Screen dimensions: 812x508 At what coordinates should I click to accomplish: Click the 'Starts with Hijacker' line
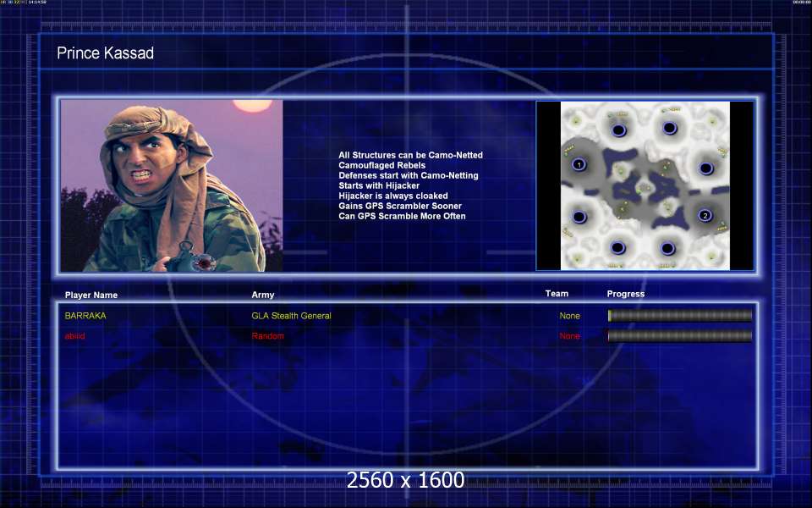pos(379,185)
